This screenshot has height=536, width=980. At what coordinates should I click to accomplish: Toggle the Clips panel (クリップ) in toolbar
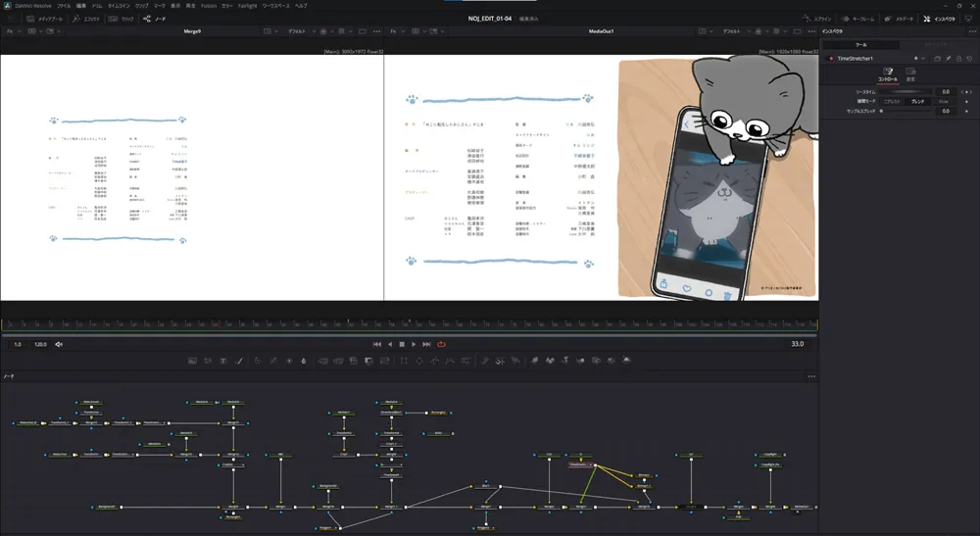pyautogui.click(x=122, y=19)
